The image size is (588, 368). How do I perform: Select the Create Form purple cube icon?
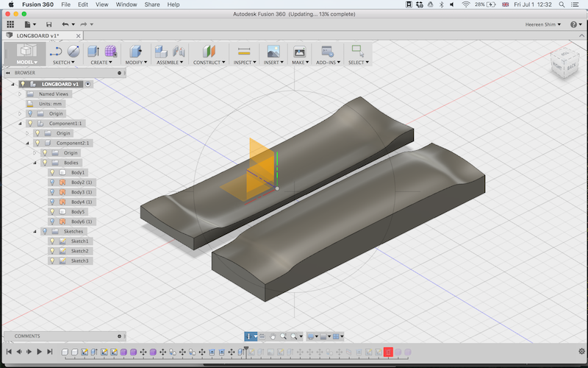[x=111, y=52]
